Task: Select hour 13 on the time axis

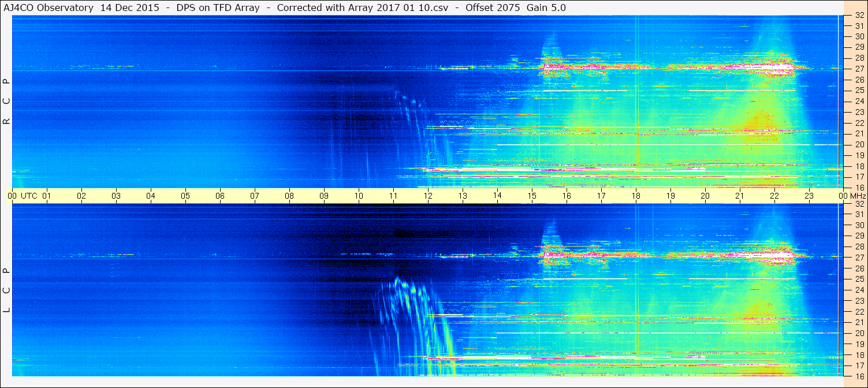Action: (463, 196)
